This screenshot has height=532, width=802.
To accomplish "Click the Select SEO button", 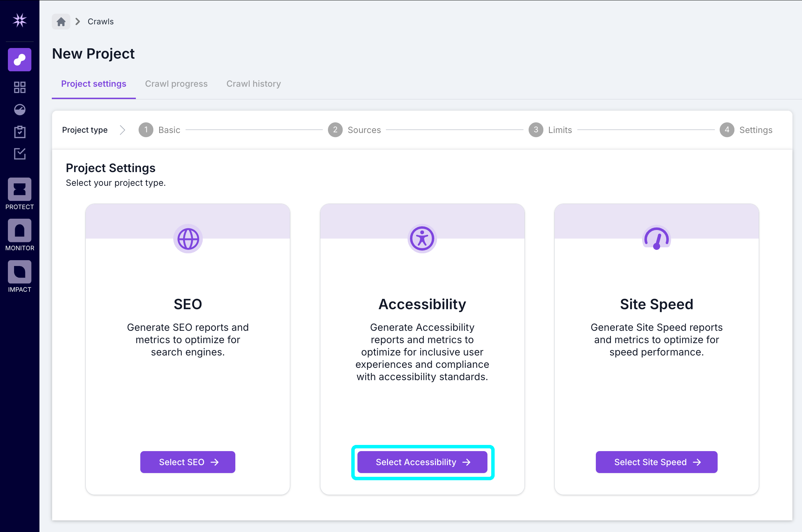I will click(x=188, y=462).
